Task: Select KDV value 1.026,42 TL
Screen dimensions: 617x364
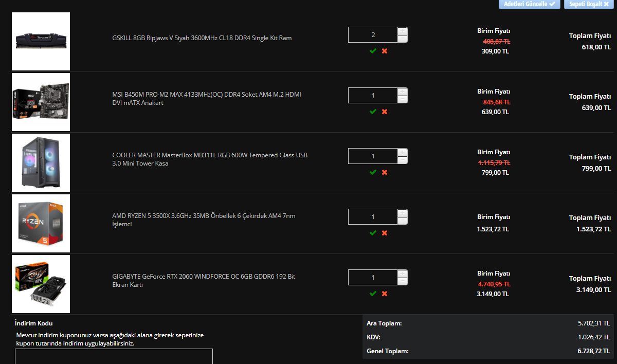Action: [x=594, y=337]
